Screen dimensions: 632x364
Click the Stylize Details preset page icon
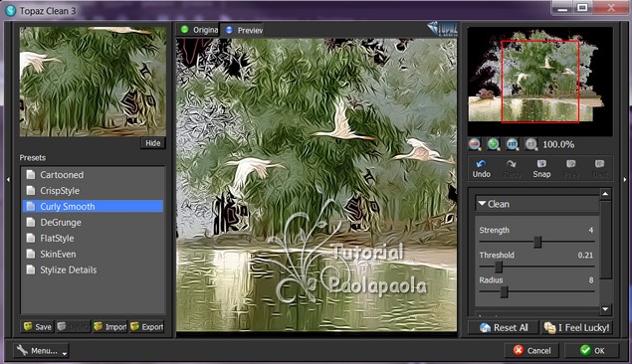pyautogui.click(x=31, y=270)
